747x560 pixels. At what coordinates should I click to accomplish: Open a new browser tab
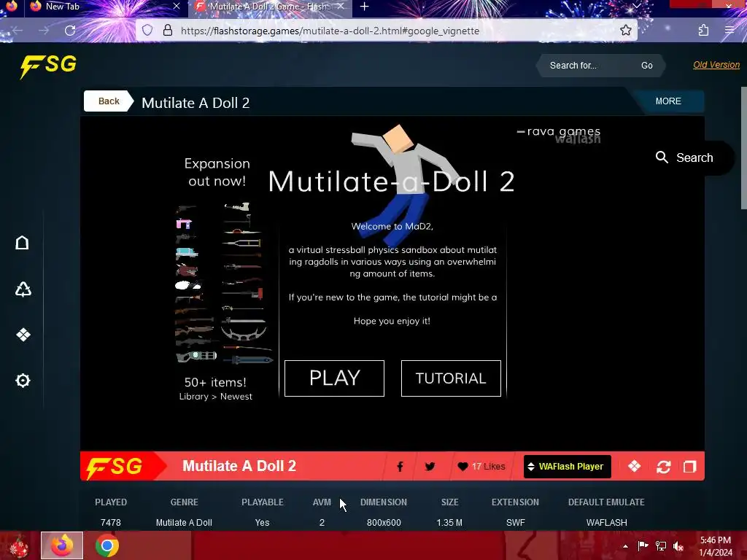tap(365, 6)
